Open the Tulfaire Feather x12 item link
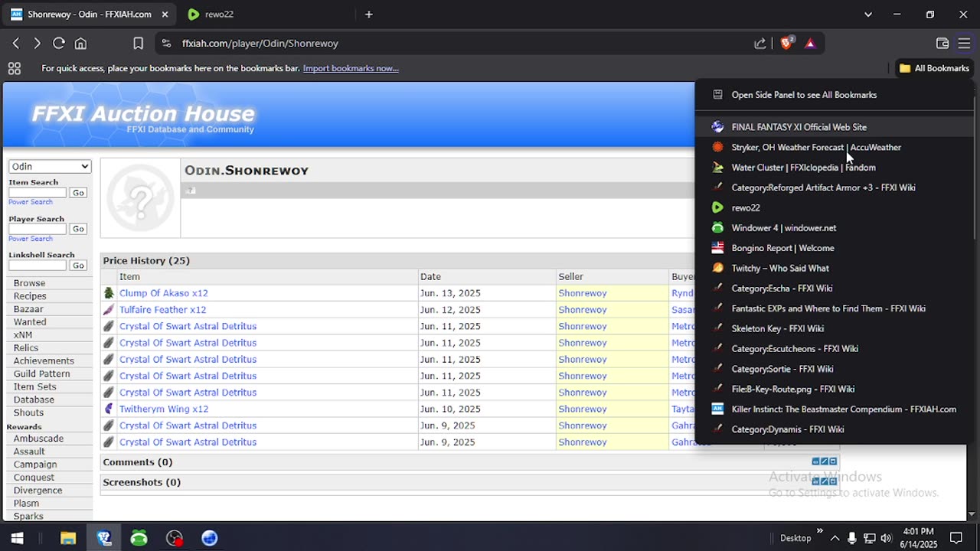 (162, 310)
